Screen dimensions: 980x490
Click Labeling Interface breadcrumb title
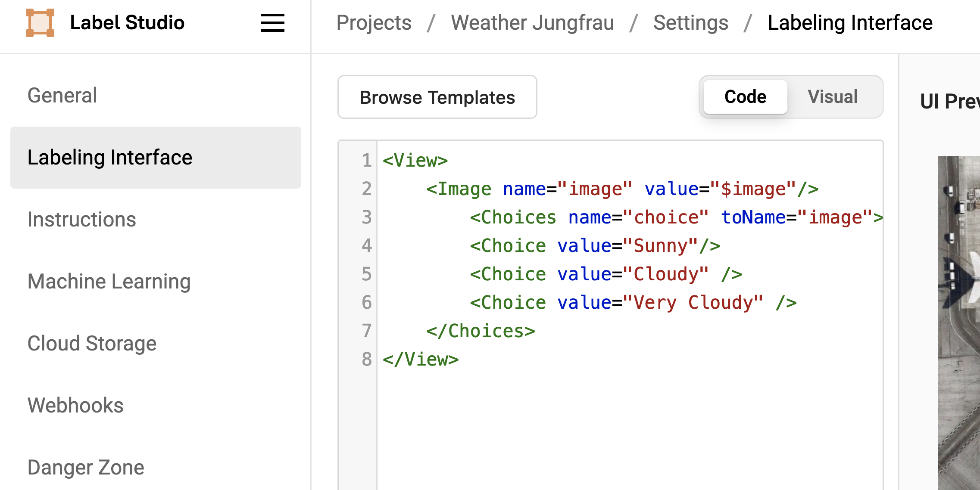tap(850, 23)
